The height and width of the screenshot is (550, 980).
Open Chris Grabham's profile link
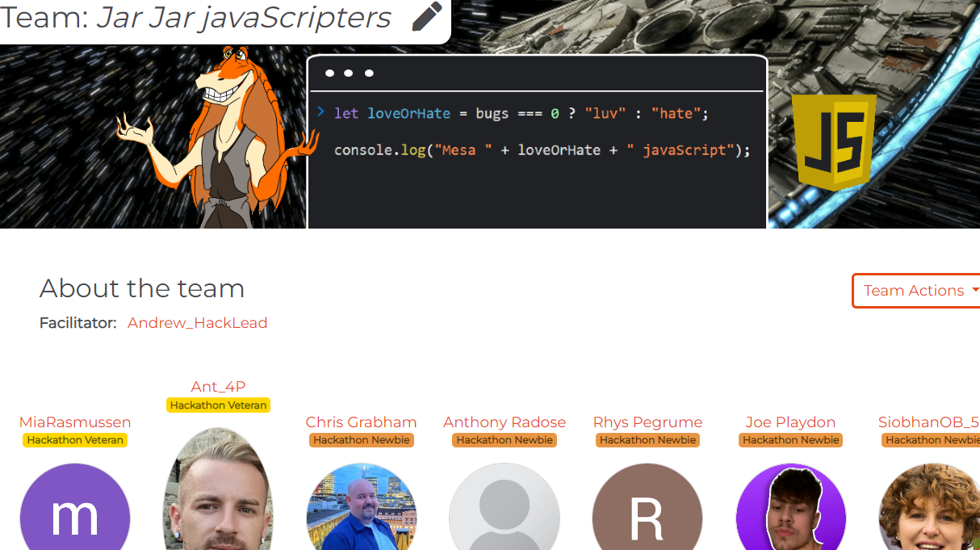361,422
